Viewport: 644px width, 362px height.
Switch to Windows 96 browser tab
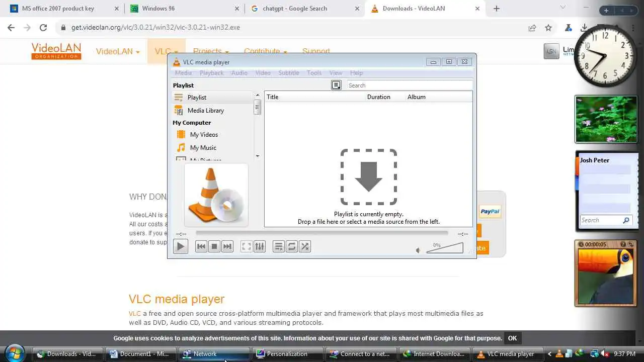click(x=184, y=9)
